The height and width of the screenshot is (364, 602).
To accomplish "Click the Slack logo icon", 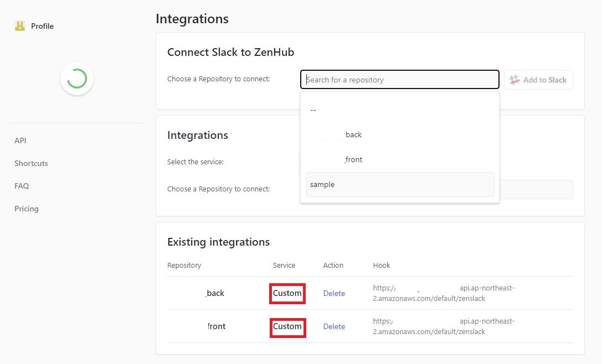I will point(514,80).
